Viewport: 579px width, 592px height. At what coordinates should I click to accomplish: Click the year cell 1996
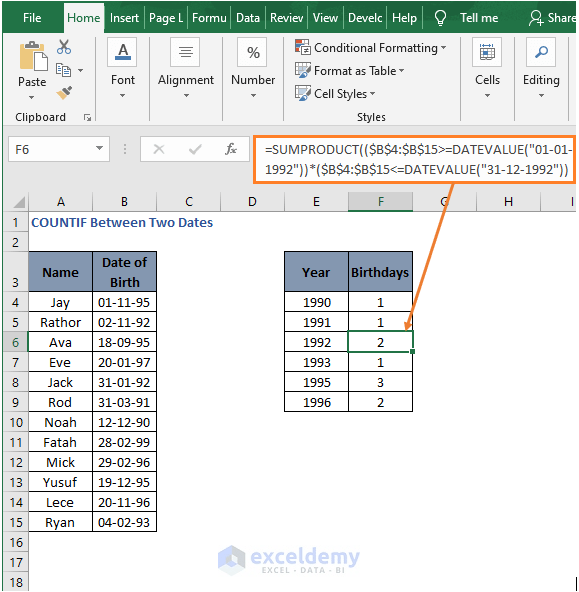(x=316, y=402)
